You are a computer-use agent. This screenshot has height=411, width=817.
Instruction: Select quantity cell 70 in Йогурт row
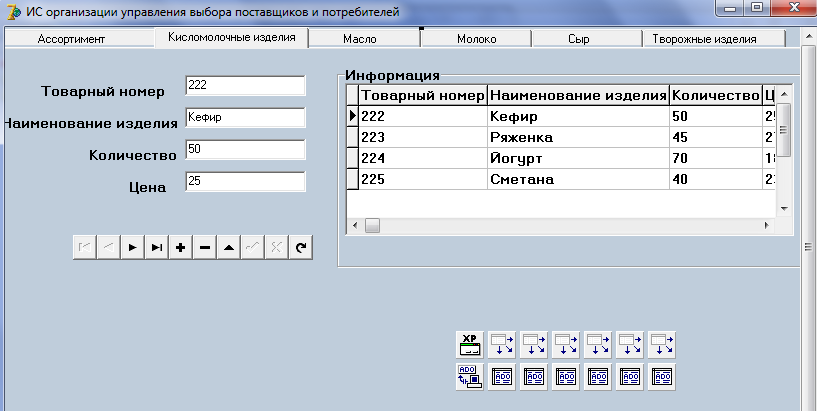[x=715, y=158]
